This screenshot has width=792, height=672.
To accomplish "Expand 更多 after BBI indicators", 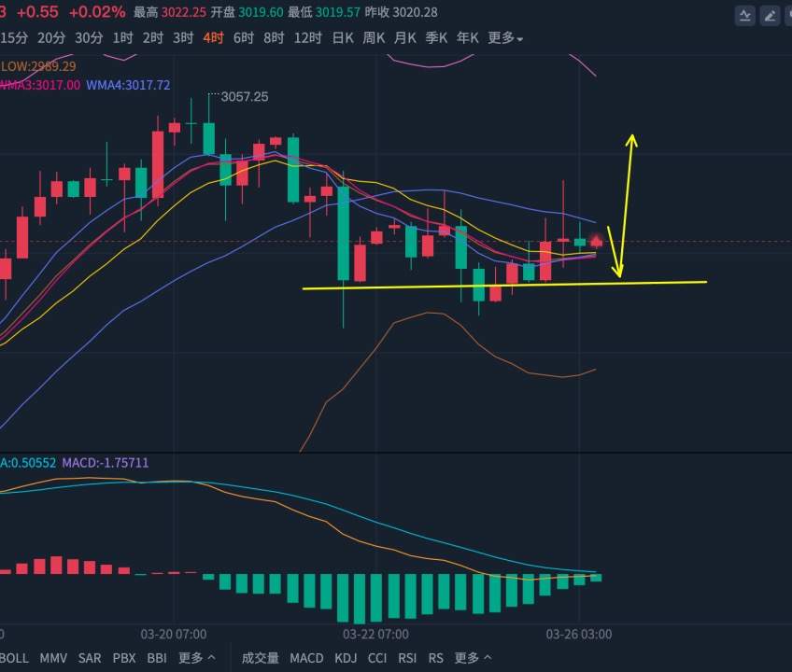I will (x=196, y=658).
